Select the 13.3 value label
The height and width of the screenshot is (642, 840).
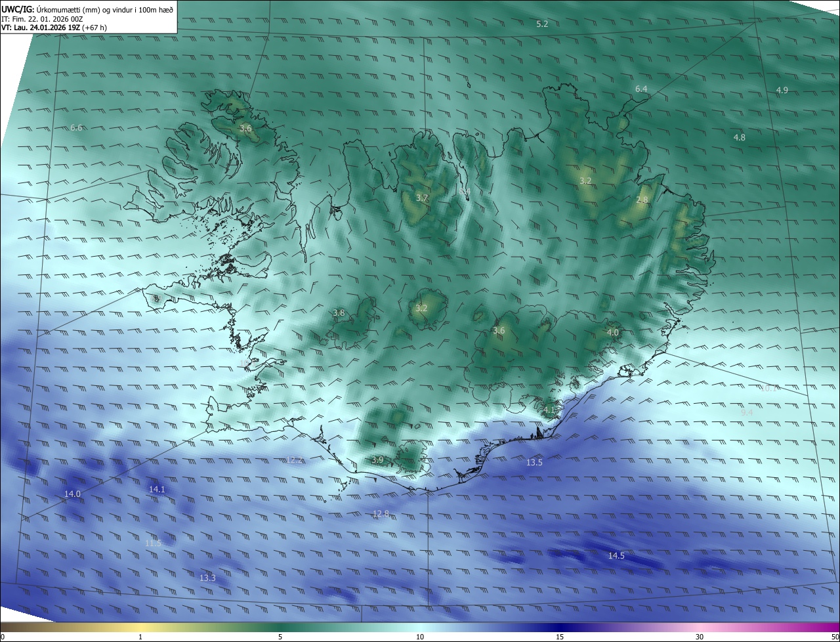207,578
